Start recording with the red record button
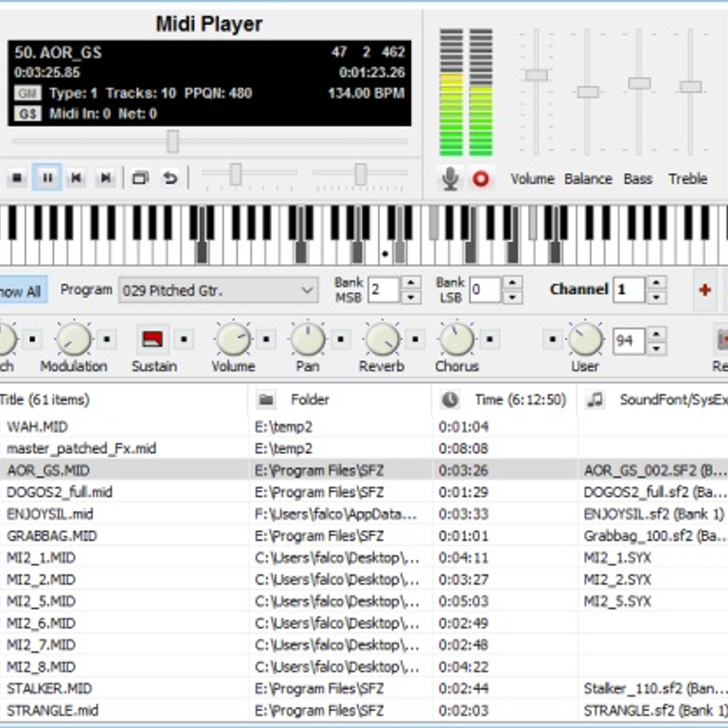 480,179
